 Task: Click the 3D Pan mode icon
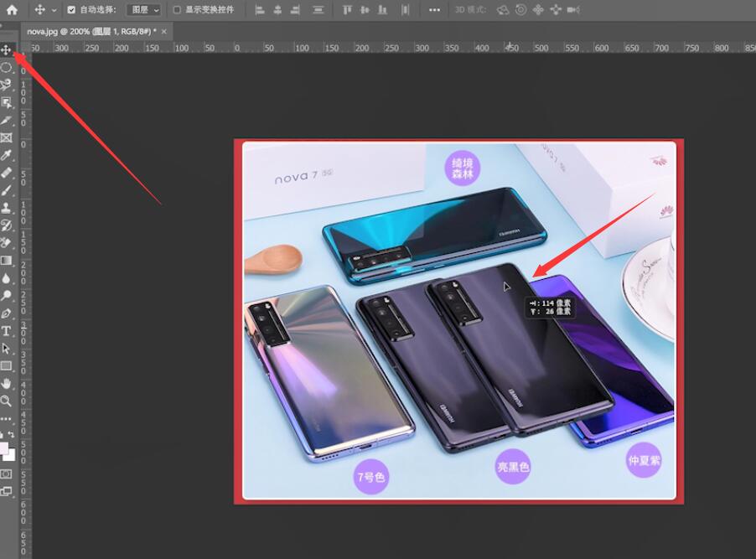[x=538, y=10]
